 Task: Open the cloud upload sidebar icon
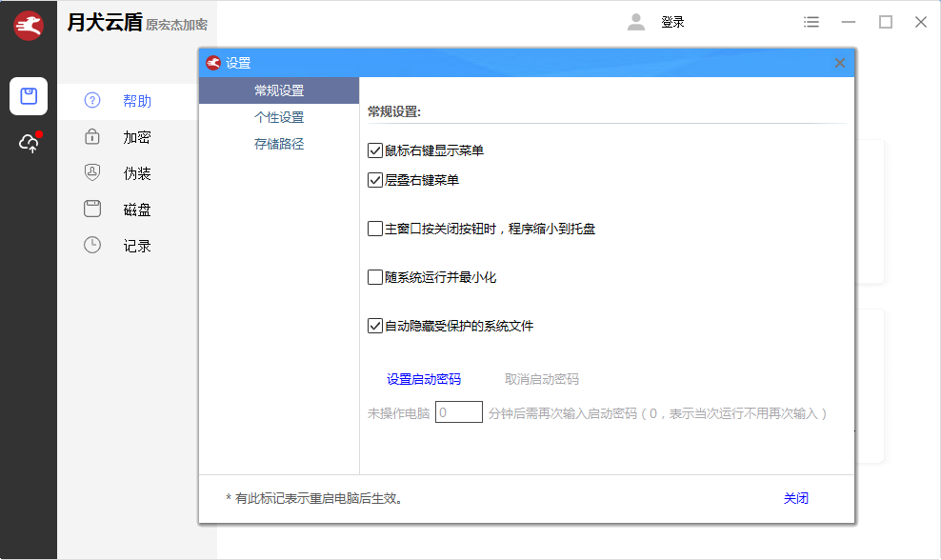coord(29,143)
